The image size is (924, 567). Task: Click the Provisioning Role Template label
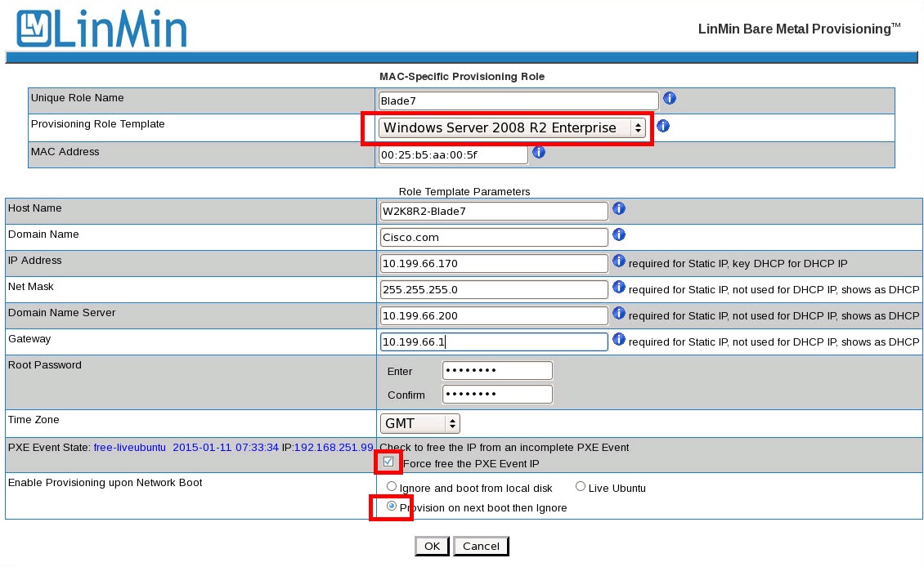98,124
